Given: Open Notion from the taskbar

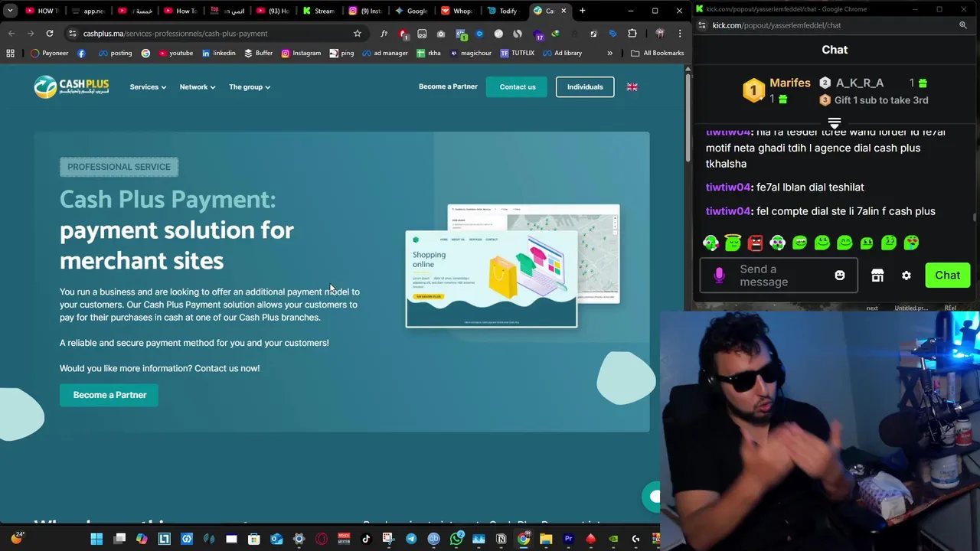Looking at the screenshot, I should pyautogui.click(x=501, y=540).
